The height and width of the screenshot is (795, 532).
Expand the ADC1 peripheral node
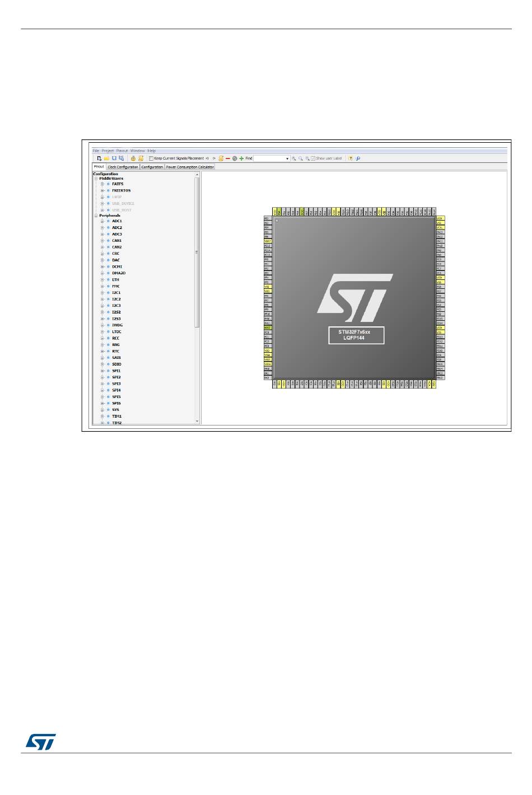[x=102, y=221]
